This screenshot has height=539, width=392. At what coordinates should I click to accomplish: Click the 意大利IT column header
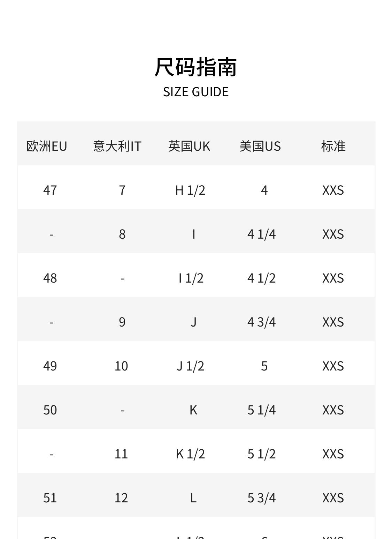coord(117,146)
